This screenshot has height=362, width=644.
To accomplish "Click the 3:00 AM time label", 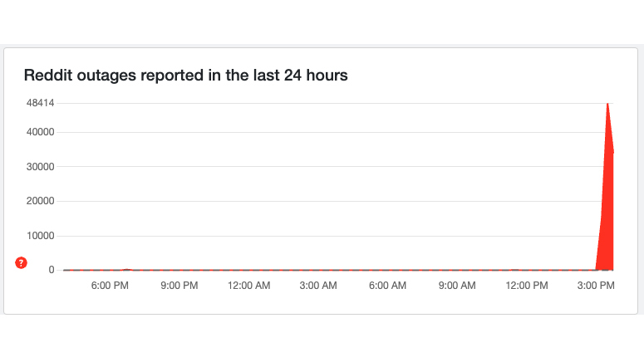I will (x=318, y=286).
